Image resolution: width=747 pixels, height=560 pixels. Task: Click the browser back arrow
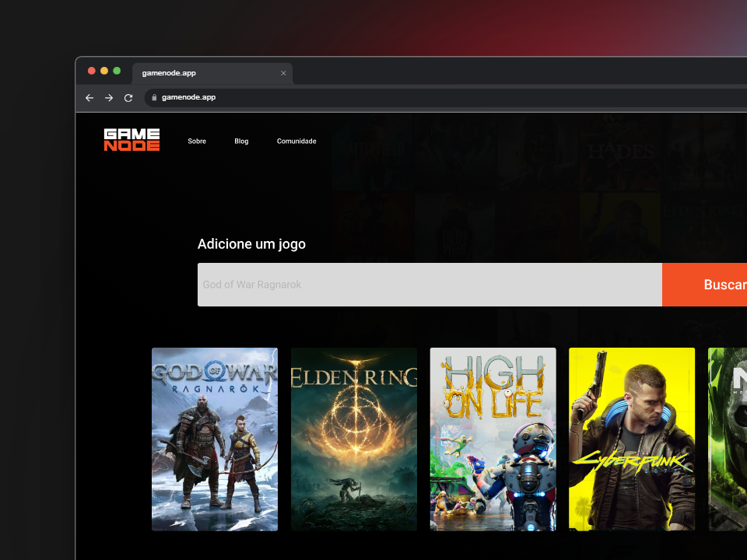pyautogui.click(x=89, y=98)
